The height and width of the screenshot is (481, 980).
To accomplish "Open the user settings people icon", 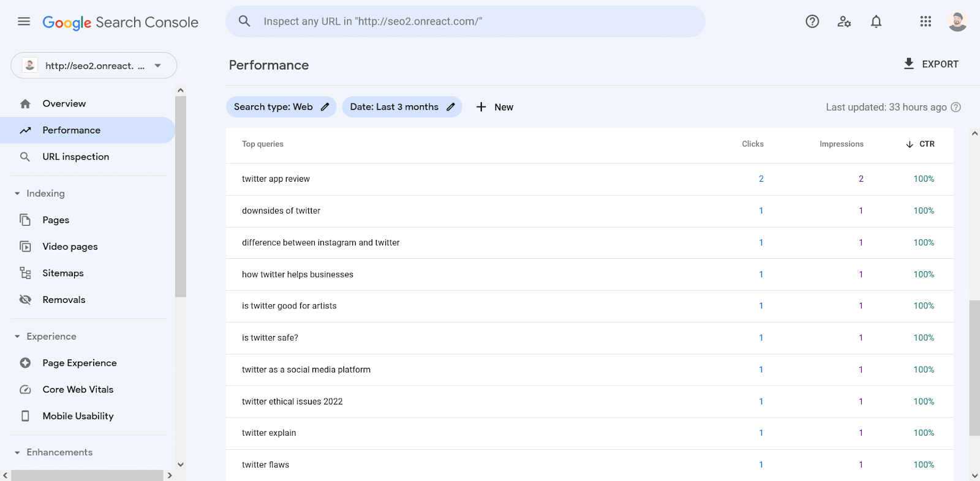I will click(x=844, y=21).
